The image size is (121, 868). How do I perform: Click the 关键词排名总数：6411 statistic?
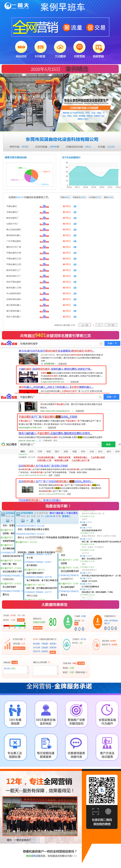[78, 147]
